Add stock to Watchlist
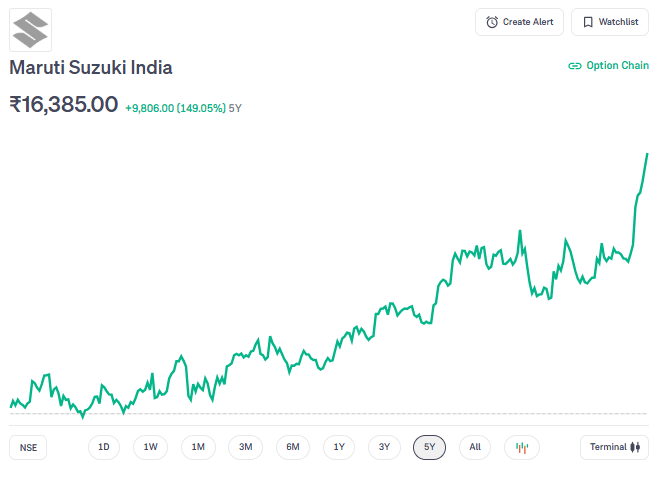The image size is (665, 479). [x=610, y=22]
